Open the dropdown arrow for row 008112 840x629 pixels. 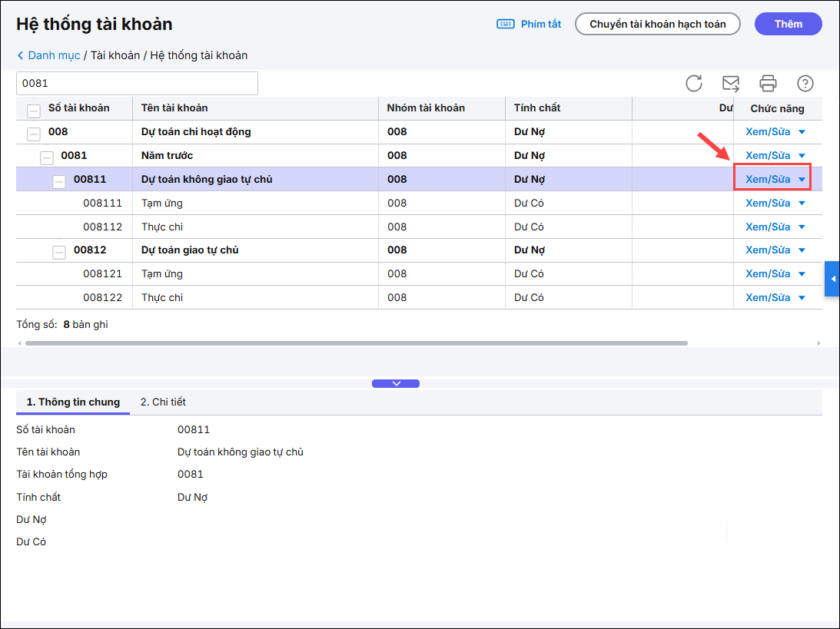[x=802, y=227]
